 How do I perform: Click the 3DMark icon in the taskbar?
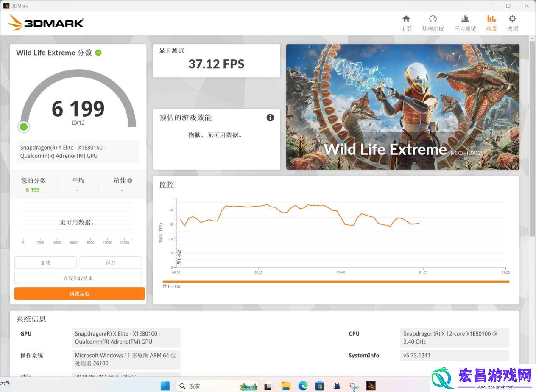(x=371, y=386)
